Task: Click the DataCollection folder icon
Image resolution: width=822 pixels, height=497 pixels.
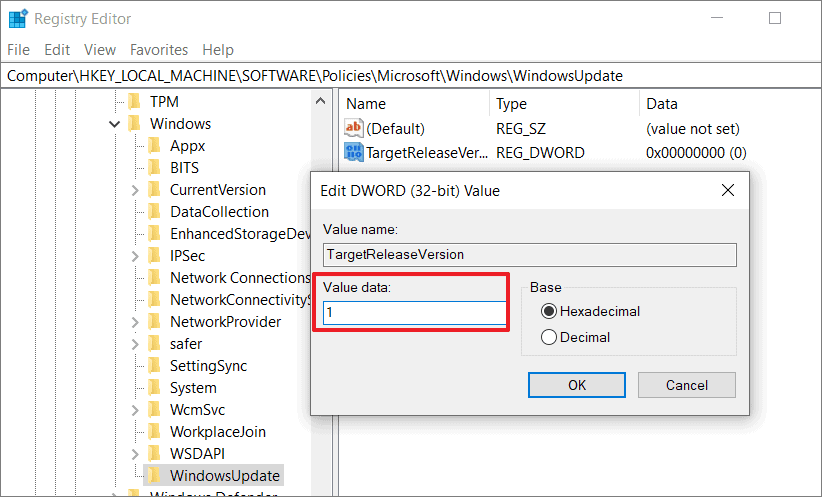Action: tap(155, 211)
